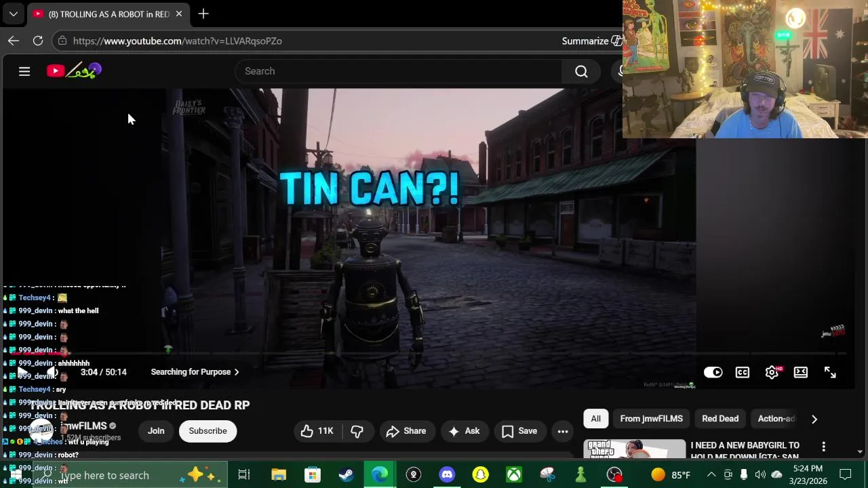The height and width of the screenshot is (488, 868).
Task: Subscribe to jmwFILMS
Action: [208, 431]
